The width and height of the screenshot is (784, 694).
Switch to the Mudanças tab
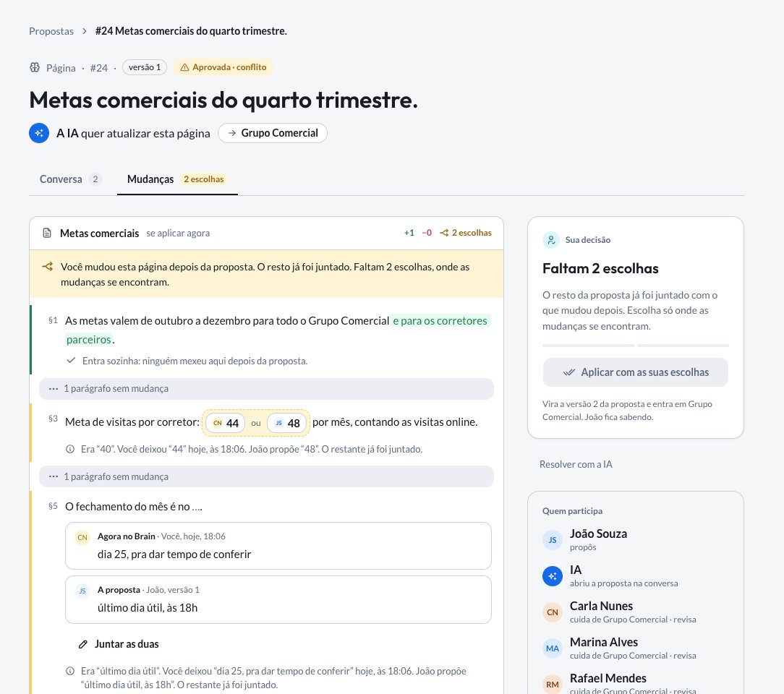click(x=177, y=179)
